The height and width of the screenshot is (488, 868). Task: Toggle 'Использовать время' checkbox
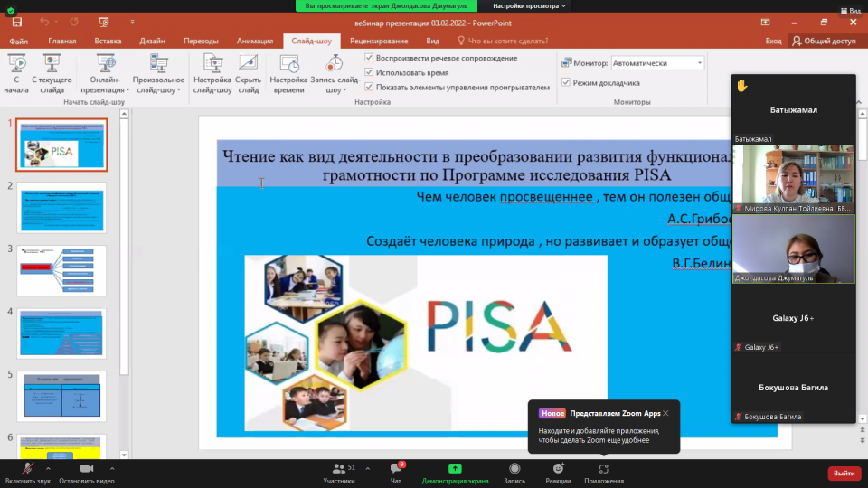pyautogui.click(x=369, y=72)
